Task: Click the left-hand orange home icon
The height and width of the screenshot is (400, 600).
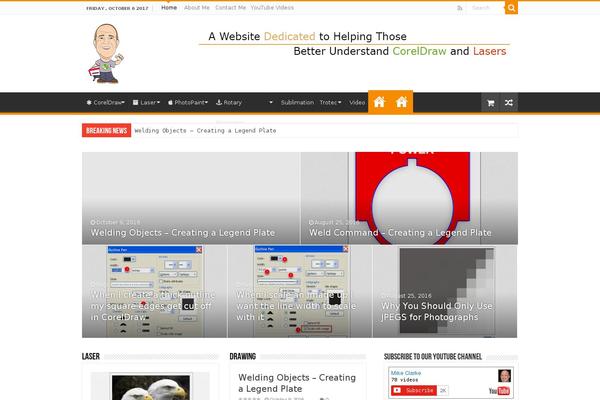Action: [379, 102]
